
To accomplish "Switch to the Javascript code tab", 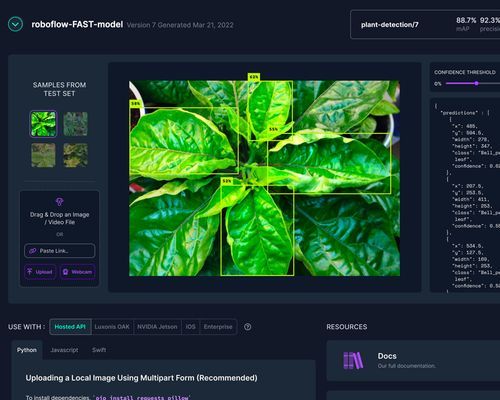I will 64,350.
